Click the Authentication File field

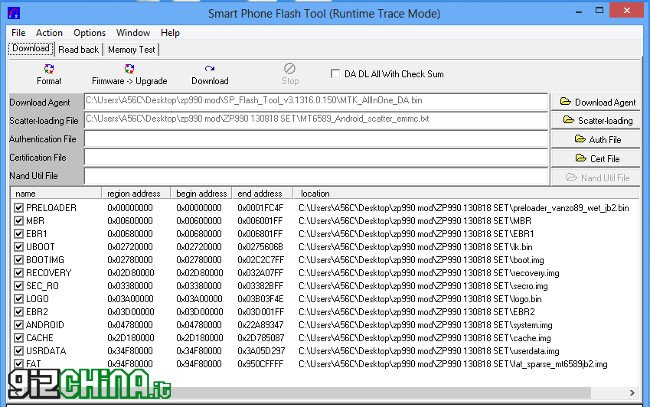pyautogui.click(x=316, y=139)
